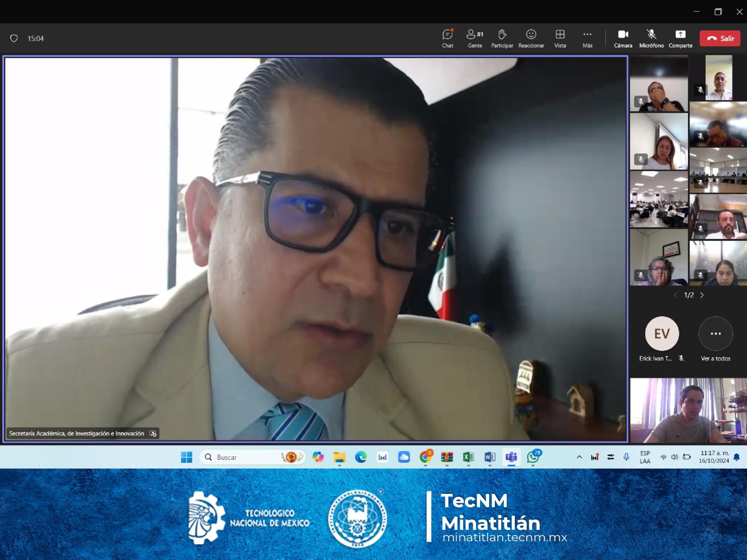747x560 pixels.
Task: Select thumbnail of woman with dark hair down
Action: coord(719,263)
